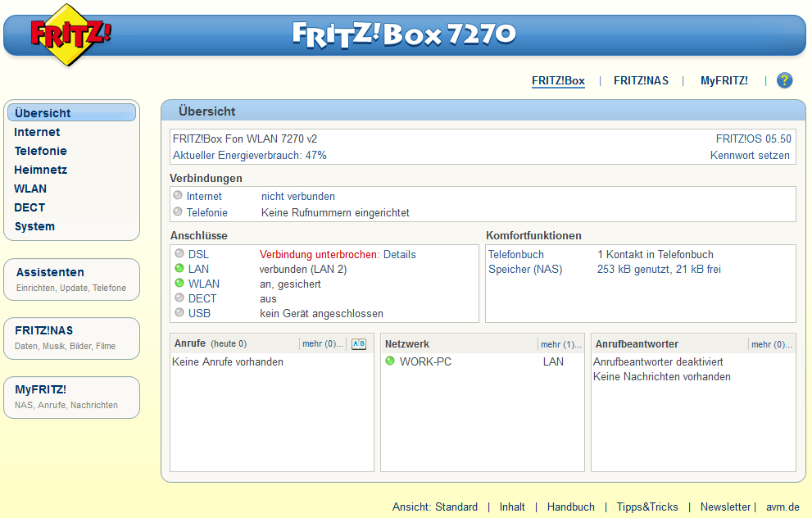Click the grey status LED beside Internet
This screenshot has width=812, height=518.
[178, 195]
